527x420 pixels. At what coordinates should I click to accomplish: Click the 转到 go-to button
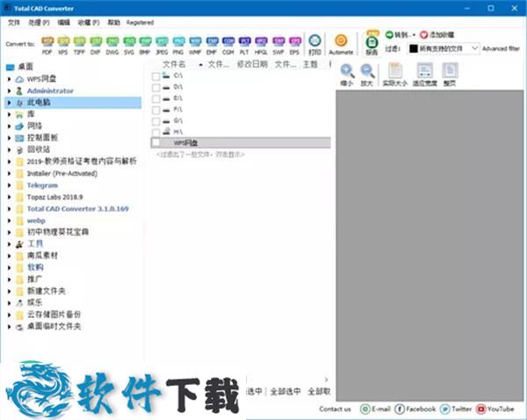tap(400, 34)
